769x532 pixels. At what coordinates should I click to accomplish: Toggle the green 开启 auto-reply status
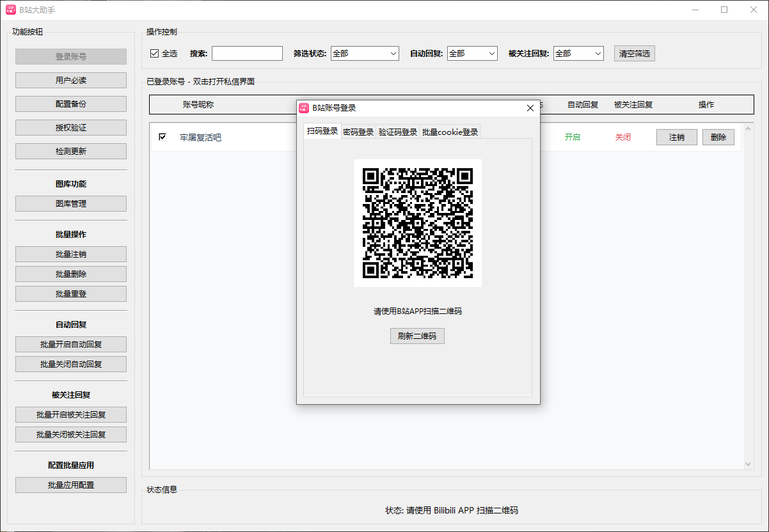(572, 136)
